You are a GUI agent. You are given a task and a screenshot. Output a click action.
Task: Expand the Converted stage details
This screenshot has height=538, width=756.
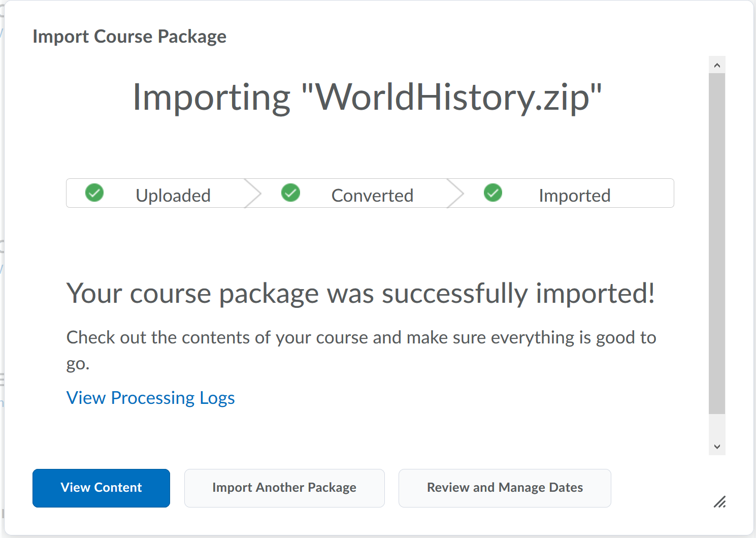pyautogui.click(x=372, y=195)
